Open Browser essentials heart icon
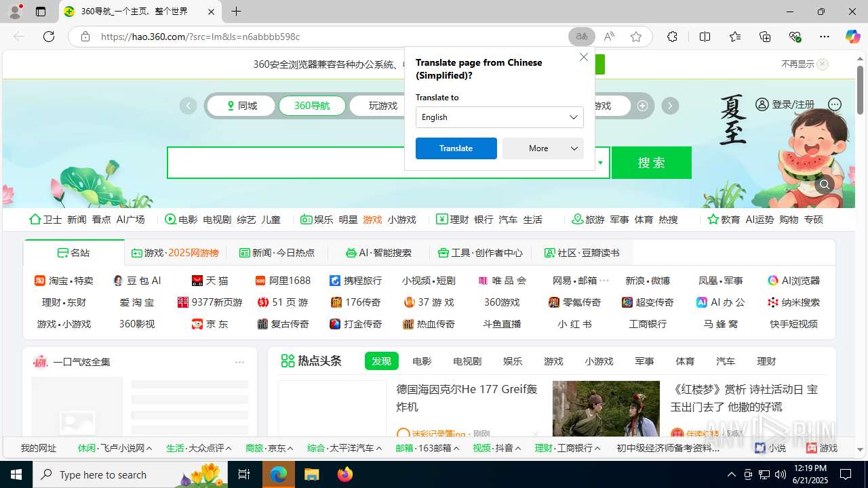 pos(795,37)
